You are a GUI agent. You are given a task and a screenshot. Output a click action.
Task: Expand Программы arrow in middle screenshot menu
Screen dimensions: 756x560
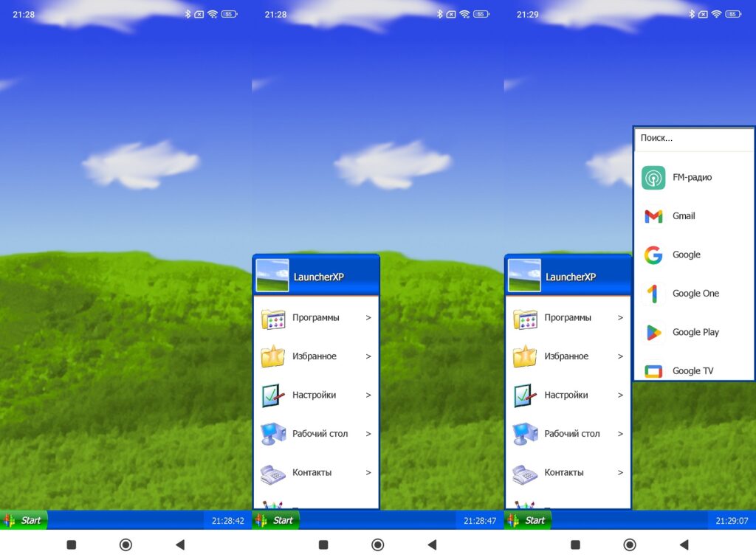(368, 317)
